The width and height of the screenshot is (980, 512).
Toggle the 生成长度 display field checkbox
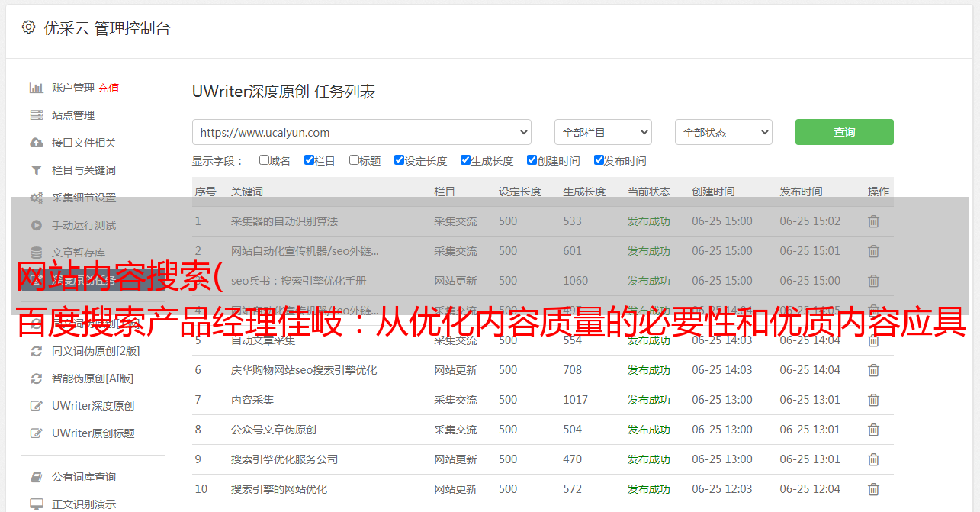pyautogui.click(x=465, y=160)
